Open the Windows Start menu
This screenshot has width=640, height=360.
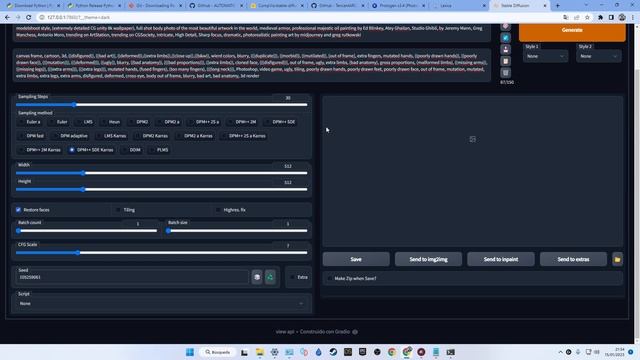[190, 352]
